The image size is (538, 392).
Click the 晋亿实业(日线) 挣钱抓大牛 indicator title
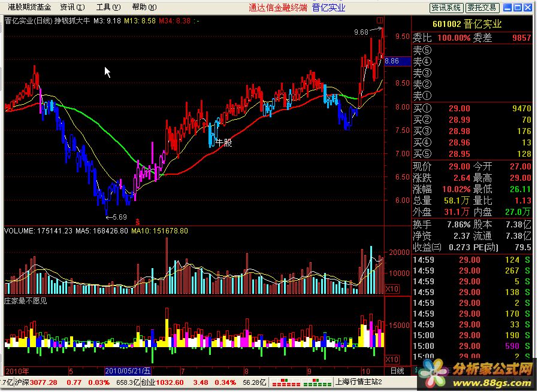coord(47,21)
